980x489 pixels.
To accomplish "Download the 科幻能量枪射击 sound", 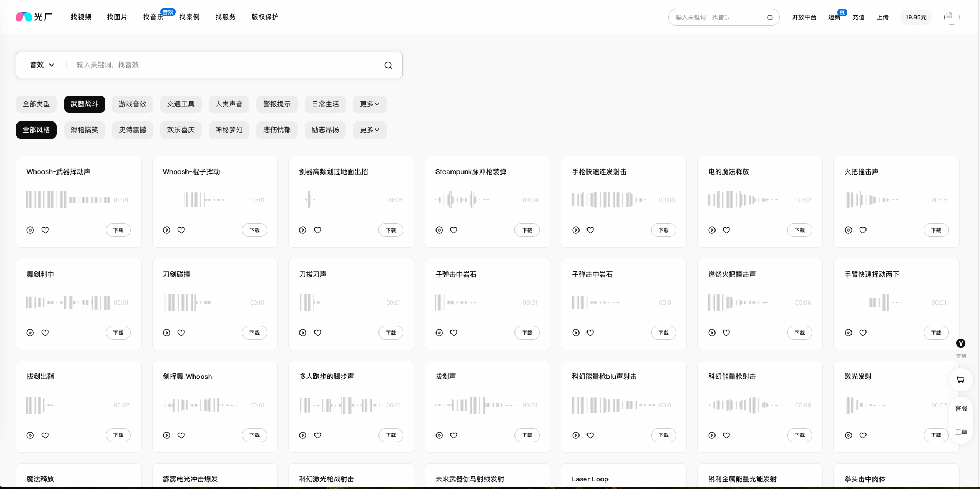I will coord(800,435).
